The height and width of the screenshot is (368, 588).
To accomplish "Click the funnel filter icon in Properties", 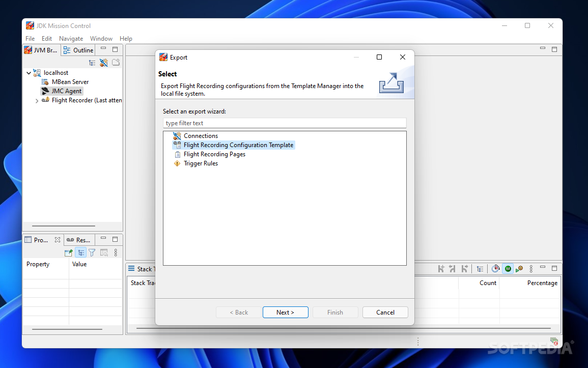I will [x=92, y=253].
